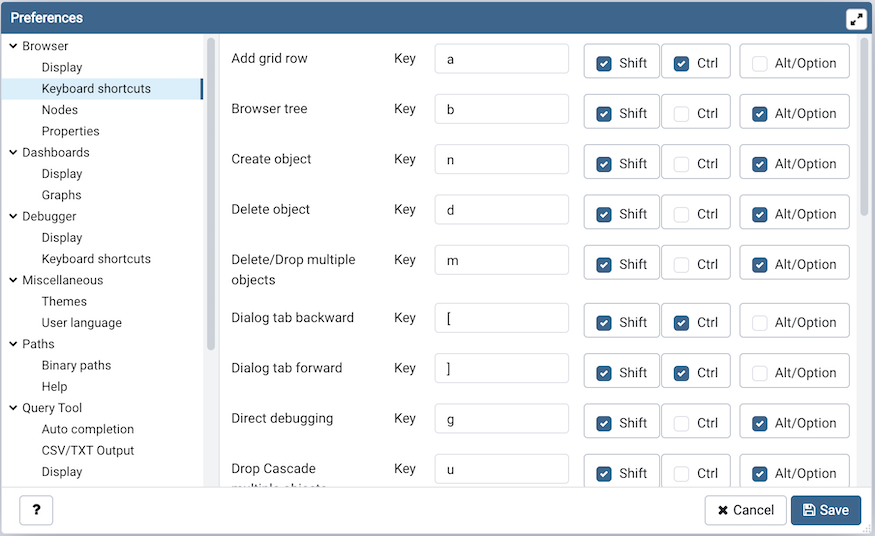Image resolution: width=875 pixels, height=536 pixels.
Task: Open the Help path preferences
Action: pos(54,387)
